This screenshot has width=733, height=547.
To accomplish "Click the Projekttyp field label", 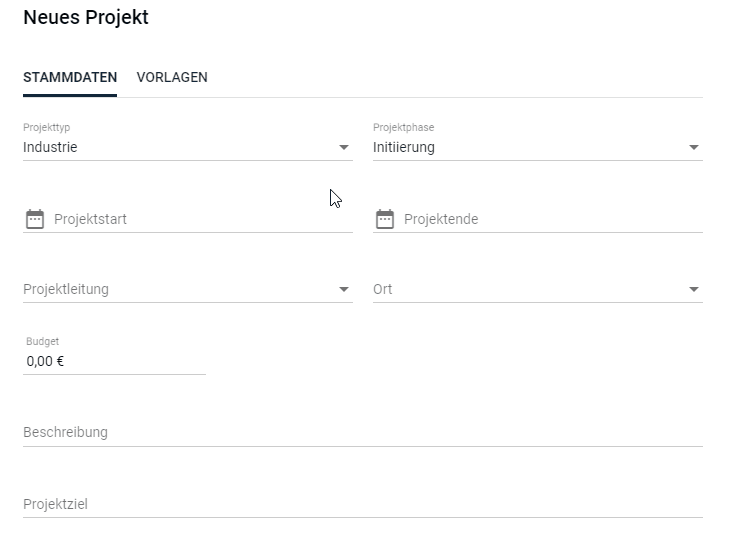I will 47,128.
